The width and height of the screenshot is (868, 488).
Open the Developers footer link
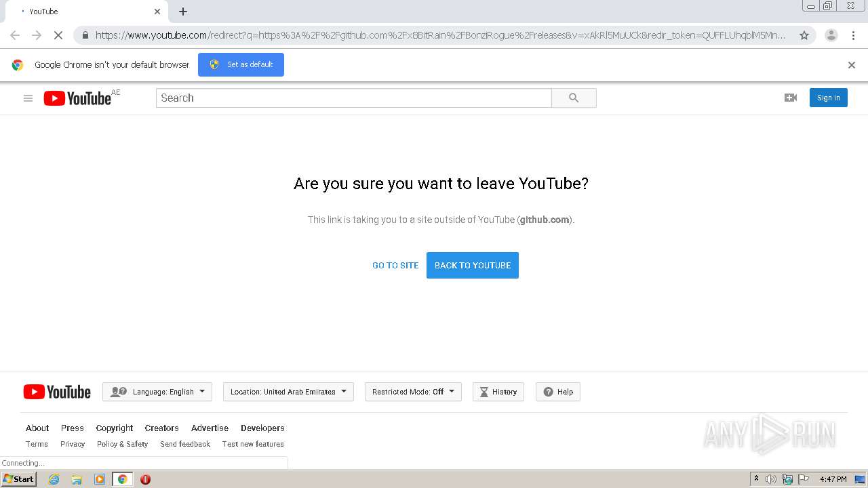pyautogui.click(x=262, y=428)
